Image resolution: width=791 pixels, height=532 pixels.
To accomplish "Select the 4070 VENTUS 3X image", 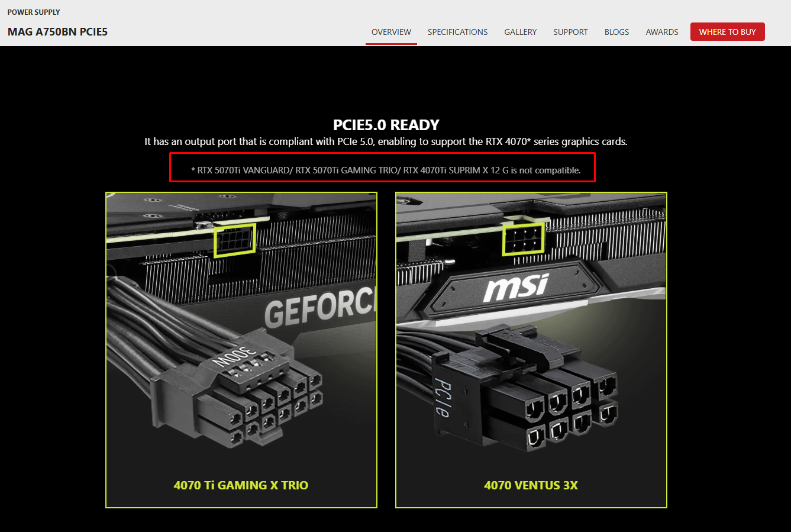I will click(531, 350).
